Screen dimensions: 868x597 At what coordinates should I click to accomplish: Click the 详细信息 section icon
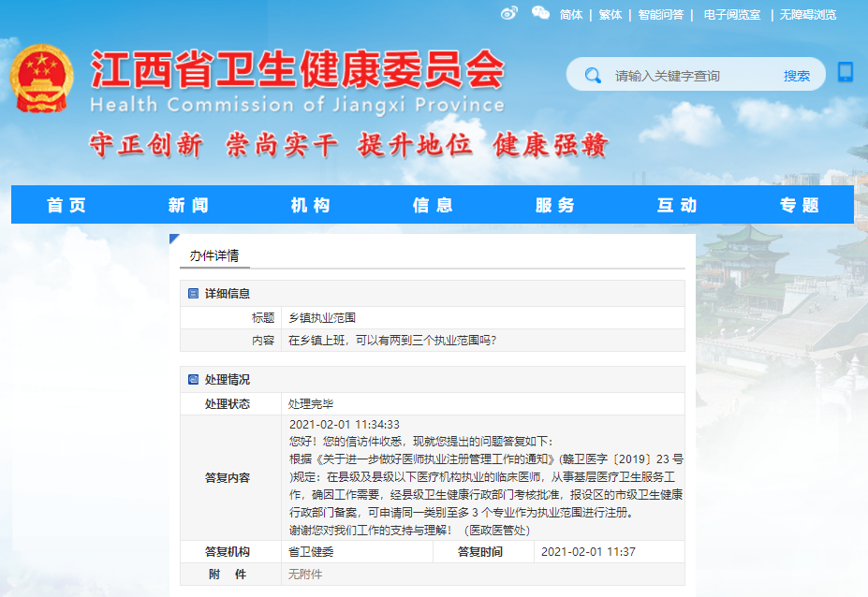(193, 294)
